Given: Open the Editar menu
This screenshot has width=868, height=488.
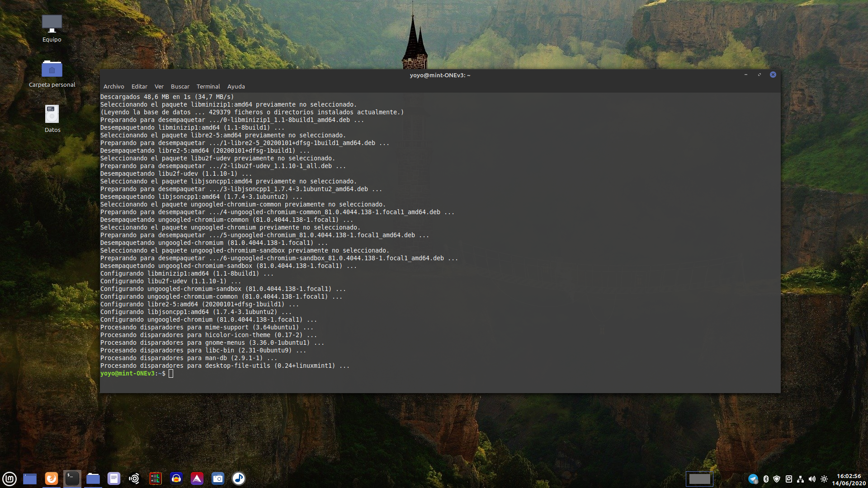Looking at the screenshot, I should coord(139,86).
